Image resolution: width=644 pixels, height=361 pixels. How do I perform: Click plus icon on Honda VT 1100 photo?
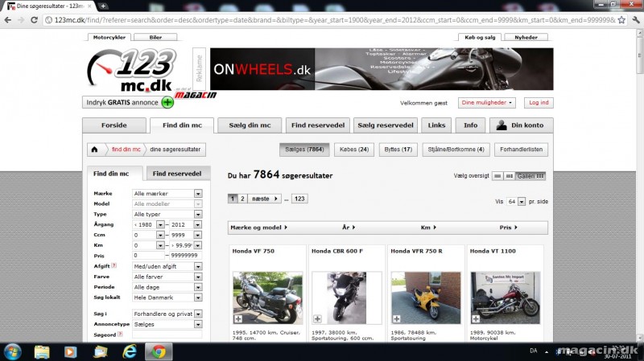coord(476,318)
